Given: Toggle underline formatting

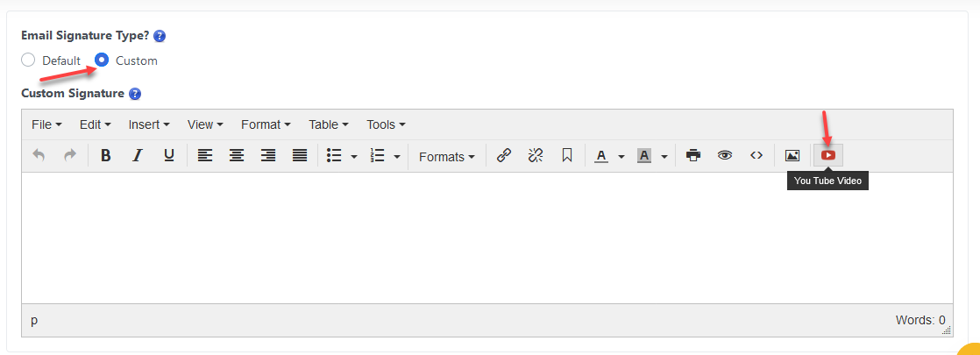Looking at the screenshot, I should click(x=169, y=156).
